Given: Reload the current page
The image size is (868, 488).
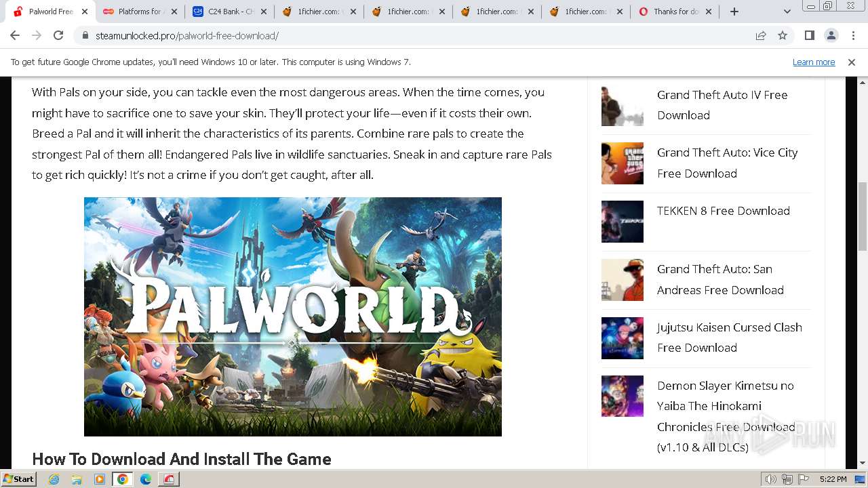Looking at the screenshot, I should click(58, 35).
